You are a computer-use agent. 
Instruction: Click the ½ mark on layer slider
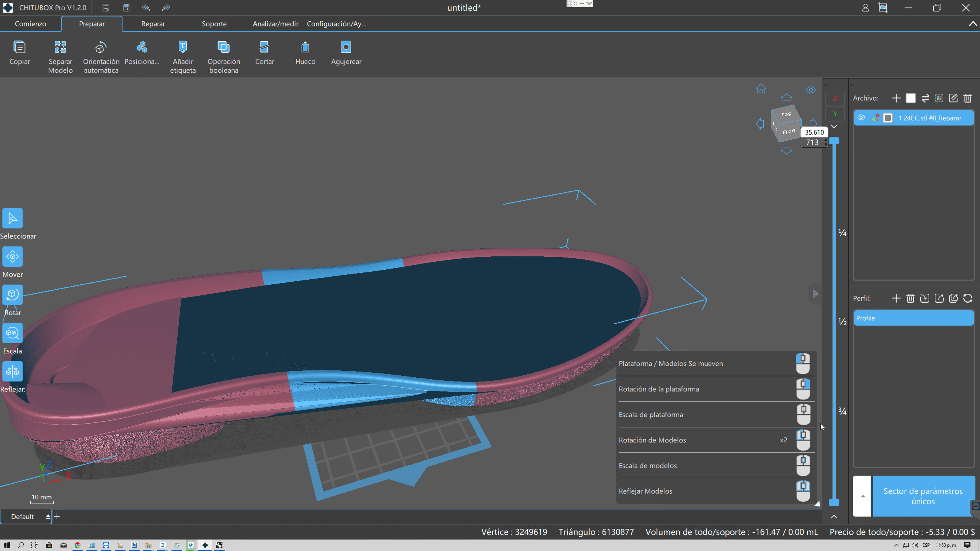(842, 322)
